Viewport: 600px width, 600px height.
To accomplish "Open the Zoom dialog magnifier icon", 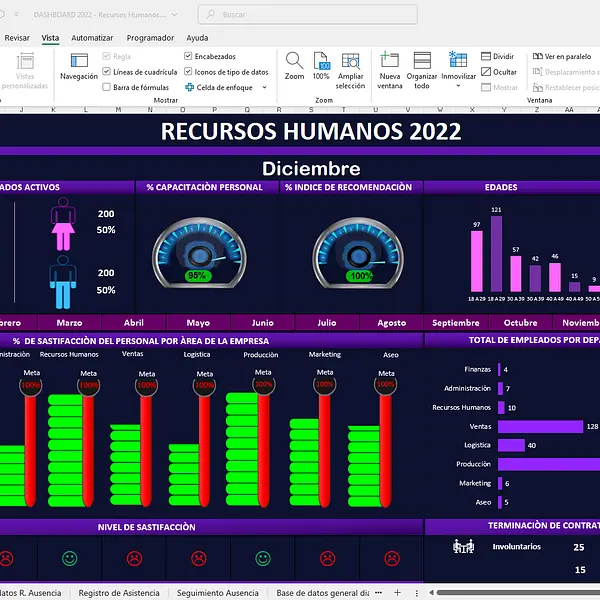I will pyautogui.click(x=294, y=60).
